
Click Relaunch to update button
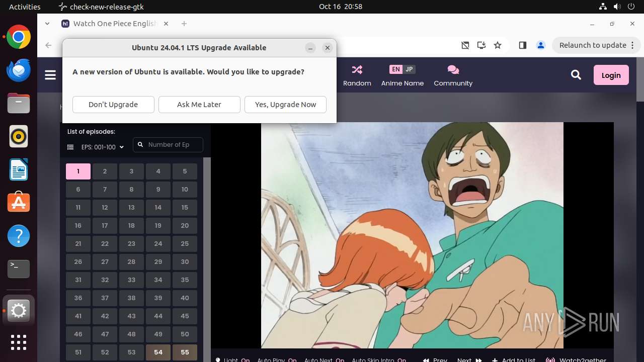tap(593, 45)
